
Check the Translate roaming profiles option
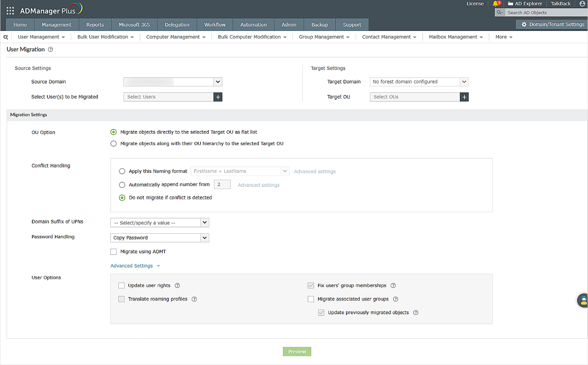(x=121, y=299)
